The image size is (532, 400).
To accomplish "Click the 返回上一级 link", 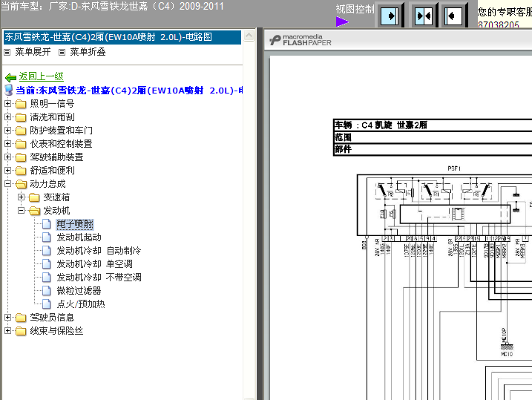I will coord(41,76).
